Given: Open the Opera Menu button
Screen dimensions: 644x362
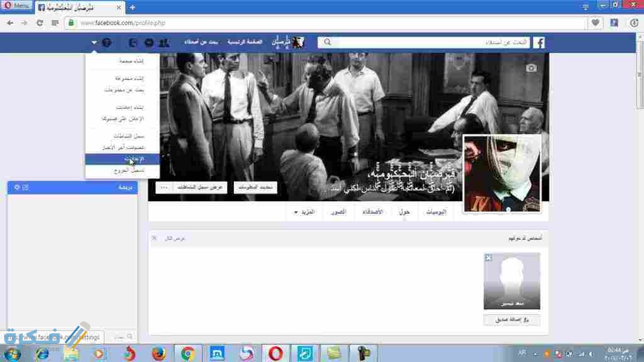Looking at the screenshot, I should click(16, 6).
